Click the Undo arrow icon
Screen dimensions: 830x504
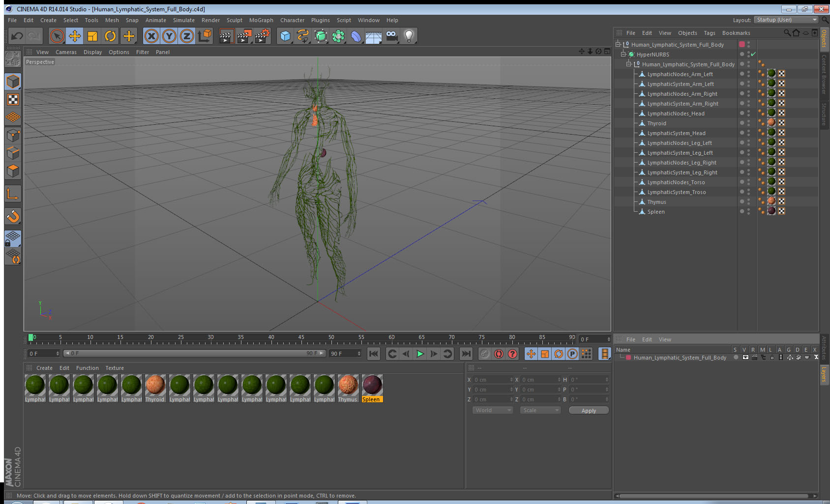[17, 36]
